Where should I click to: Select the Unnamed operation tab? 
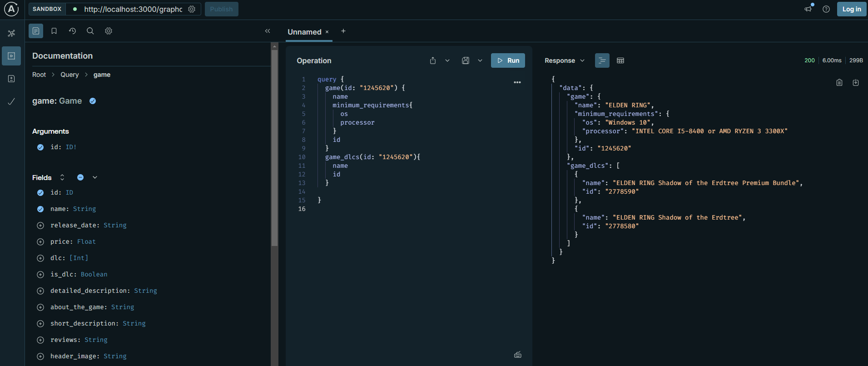click(304, 32)
